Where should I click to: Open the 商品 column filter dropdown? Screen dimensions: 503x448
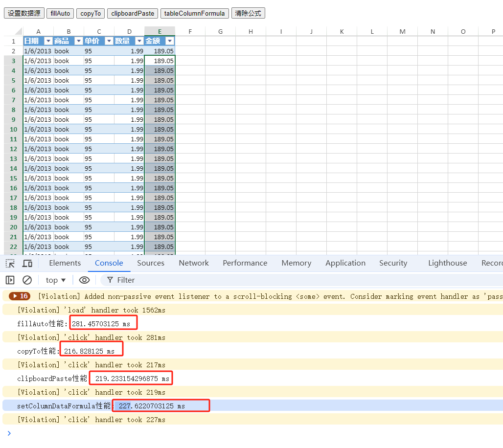pyautogui.click(x=79, y=41)
